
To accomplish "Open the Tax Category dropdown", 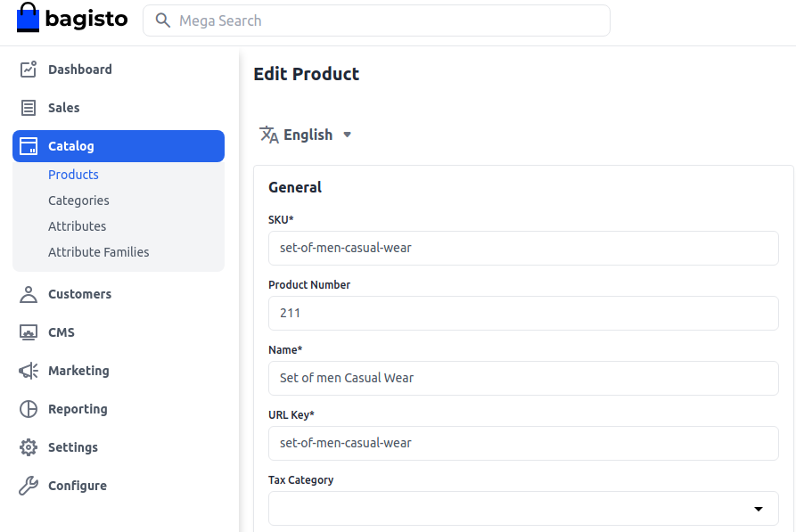I will 759,508.
